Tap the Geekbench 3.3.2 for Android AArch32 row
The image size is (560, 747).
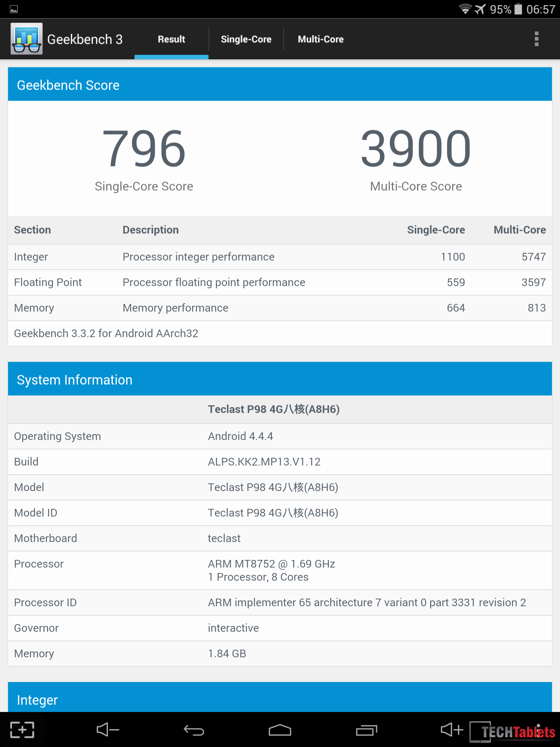[280, 333]
